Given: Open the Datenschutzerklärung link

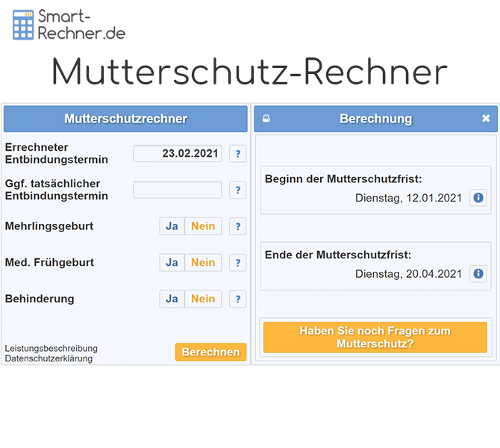Looking at the screenshot, I should [x=49, y=358].
